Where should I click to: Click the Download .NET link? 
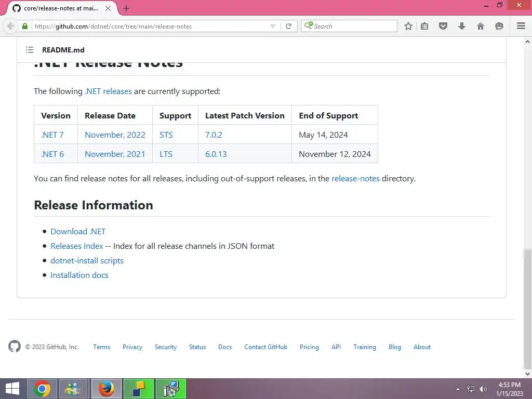(x=78, y=231)
